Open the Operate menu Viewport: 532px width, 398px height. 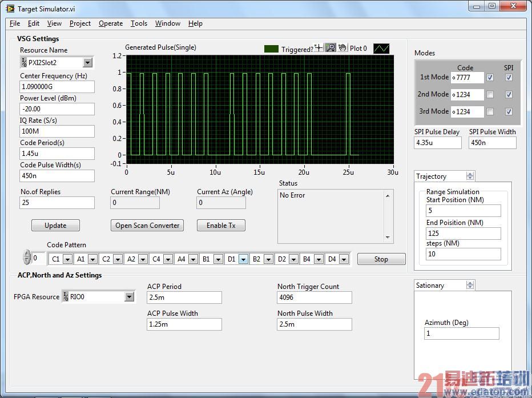110,23
